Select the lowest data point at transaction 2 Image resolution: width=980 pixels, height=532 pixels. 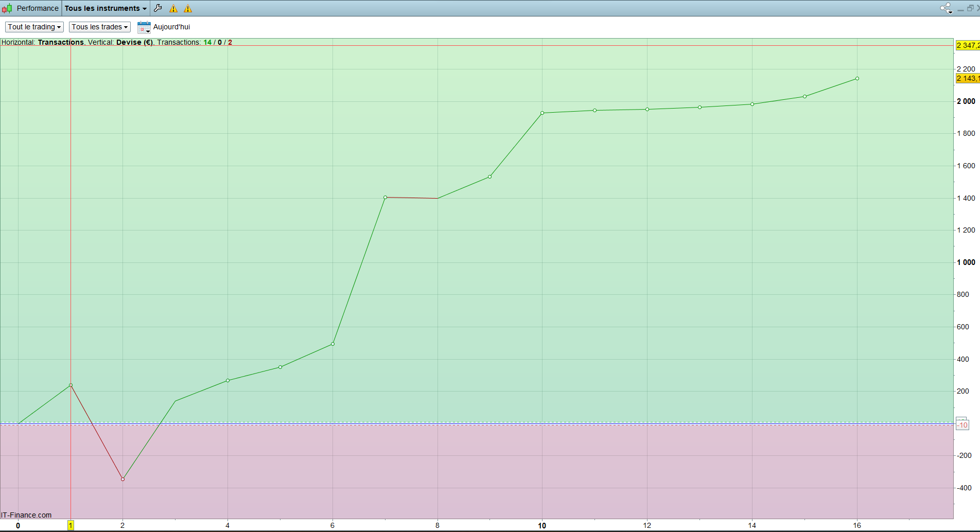[x=122, y=480]
